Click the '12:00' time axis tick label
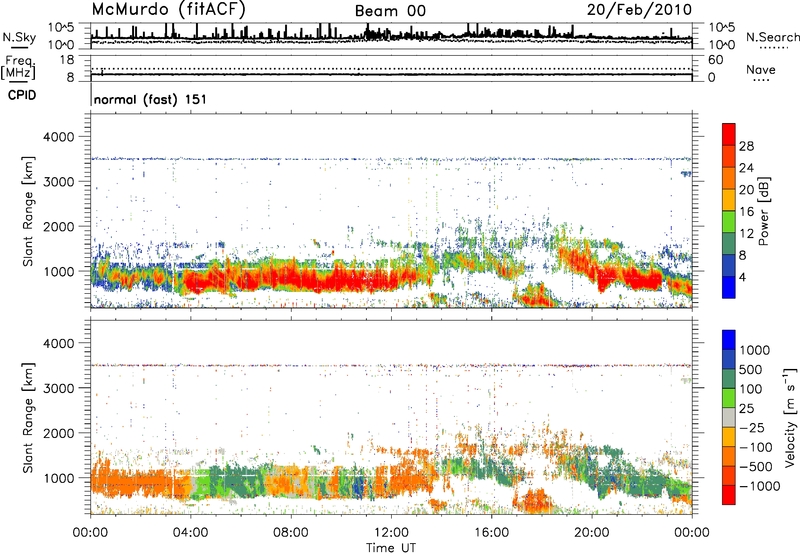 click(x=391, y=533)
